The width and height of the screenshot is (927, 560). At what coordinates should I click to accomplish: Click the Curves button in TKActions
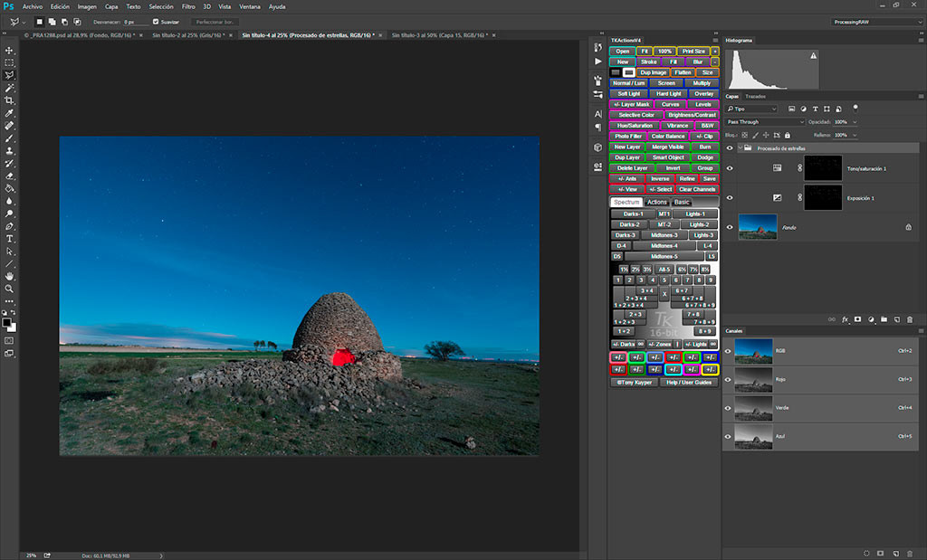(x=670, y=104)
